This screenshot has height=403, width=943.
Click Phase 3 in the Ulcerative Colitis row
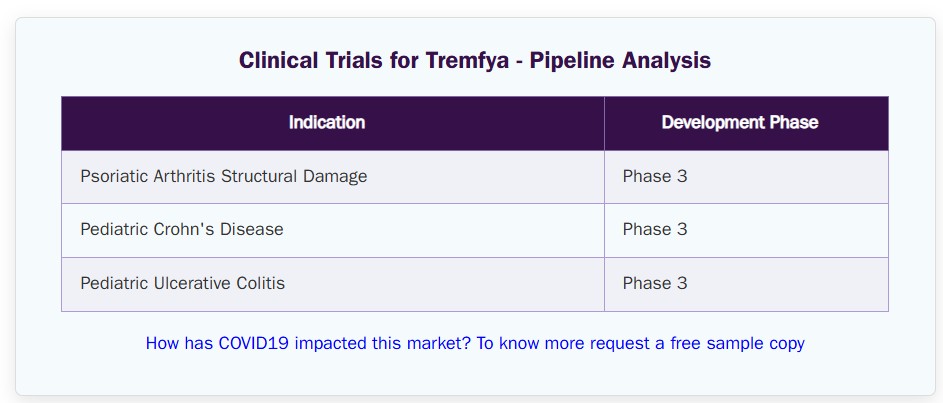coord(655,283)
